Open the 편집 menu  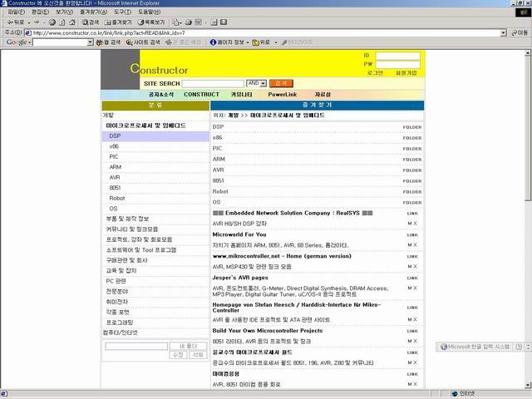tap(40, 12)
